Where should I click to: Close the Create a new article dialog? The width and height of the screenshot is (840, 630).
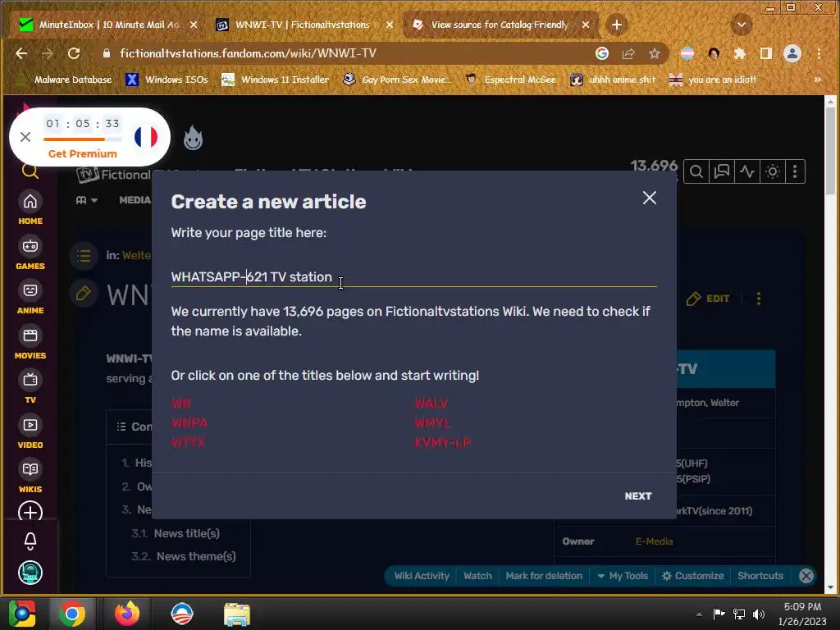click(x=650, y=199)
